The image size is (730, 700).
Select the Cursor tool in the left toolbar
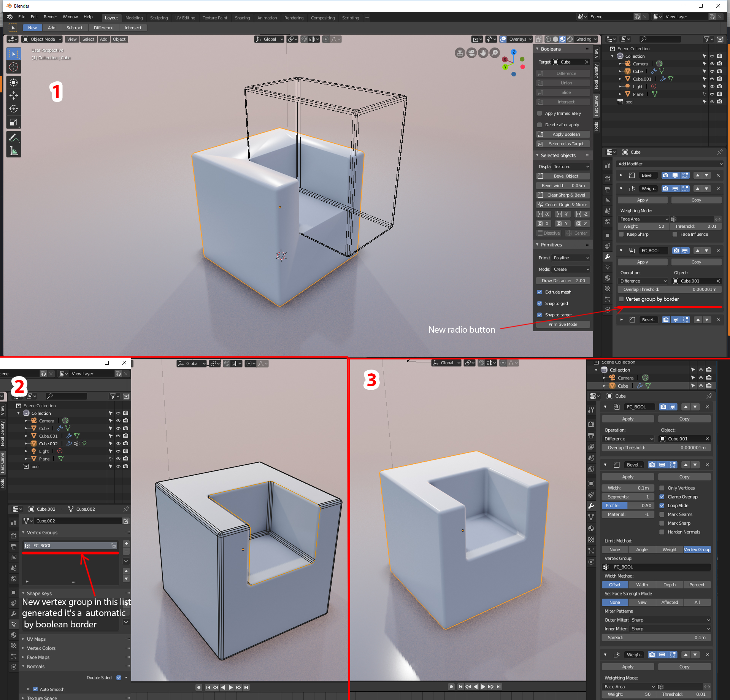pos(14,67)
